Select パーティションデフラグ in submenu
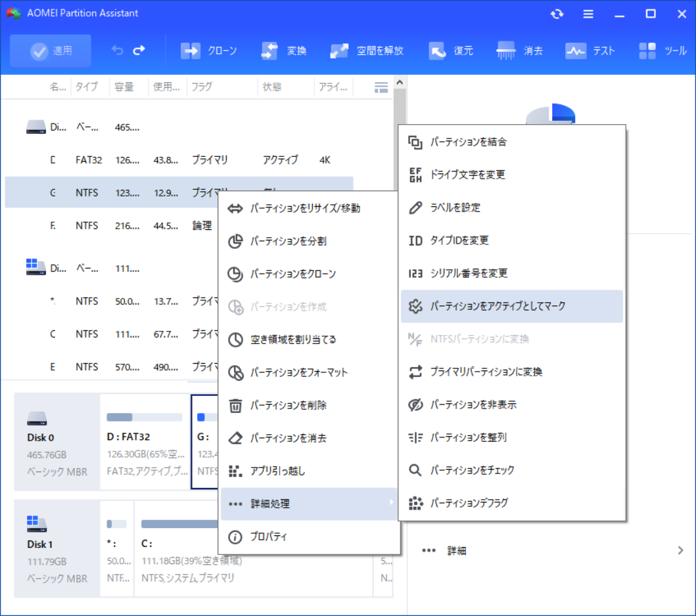696x616 pixels. 512,503
